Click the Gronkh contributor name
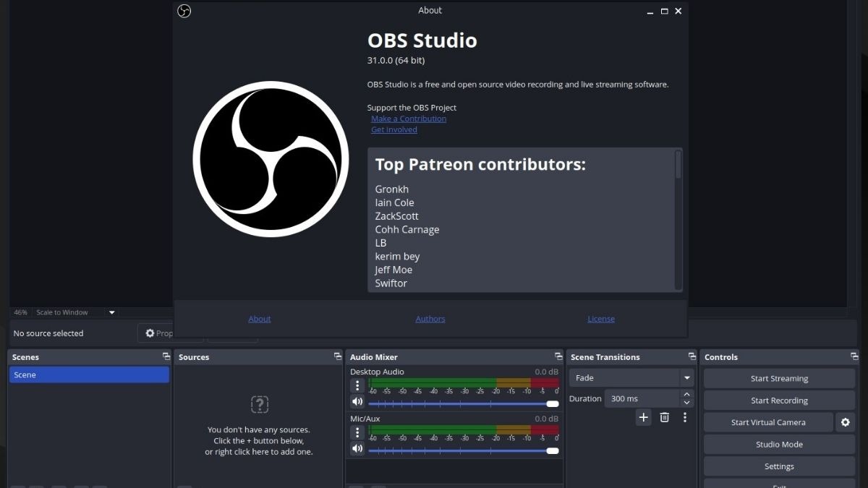This screenshot has height=488, width=868. (392, 189)
